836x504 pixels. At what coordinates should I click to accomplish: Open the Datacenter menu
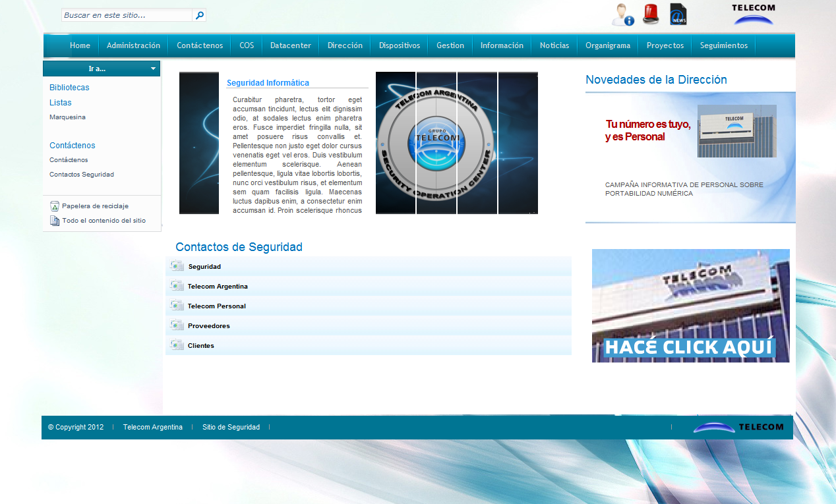(x=291, y=45)
